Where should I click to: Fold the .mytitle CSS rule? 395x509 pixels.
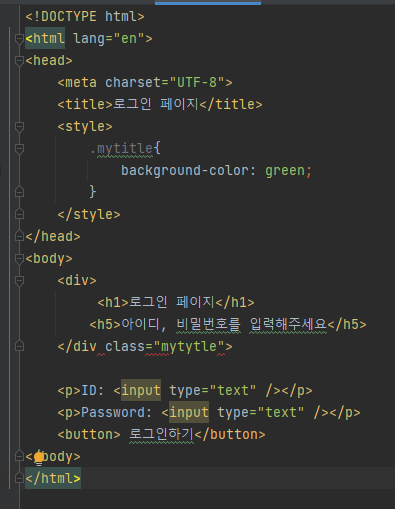pos(19,149)
